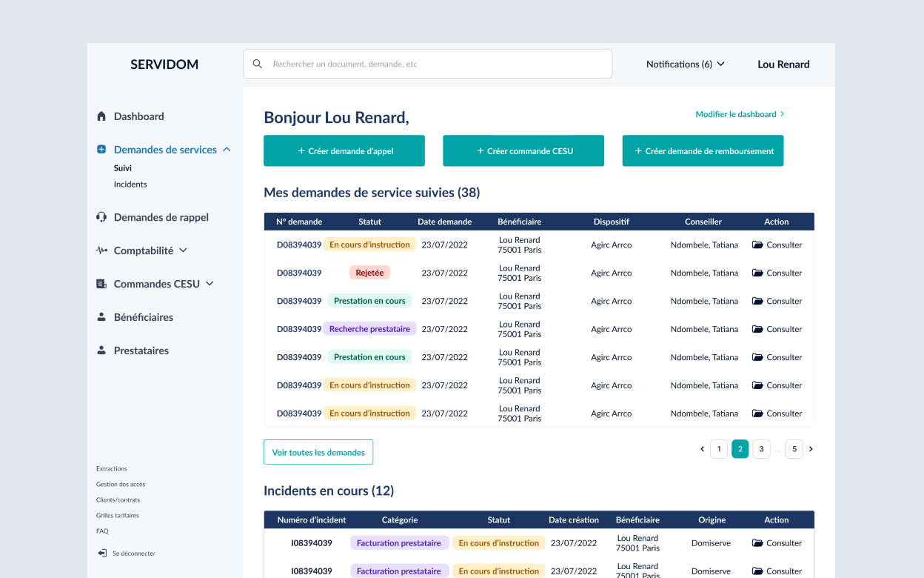Image resolution: width=924 pixels, height=578 pixels.
Task: Click Créer commande CESU button
Action: pyautogui.click(x=523, y=150)
